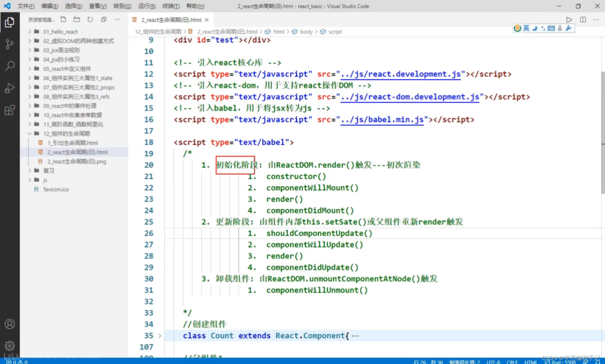Screen dimensions: 605x364
Task: Open the Accounts menu icon
Action: (9, 324)
